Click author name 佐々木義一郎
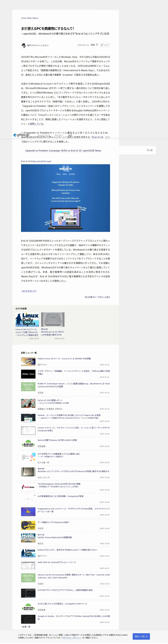Screen dimensions: 168x644 coord(43,462)
